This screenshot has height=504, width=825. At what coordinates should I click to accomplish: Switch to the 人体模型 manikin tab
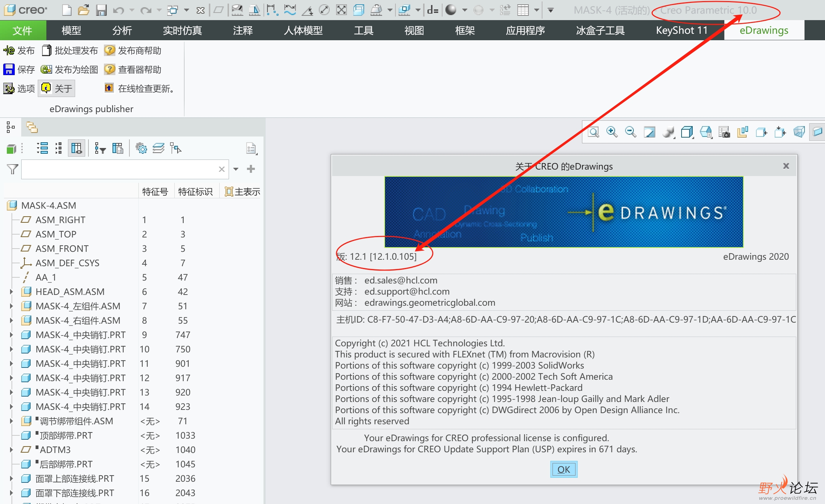(x=303, y=30)
